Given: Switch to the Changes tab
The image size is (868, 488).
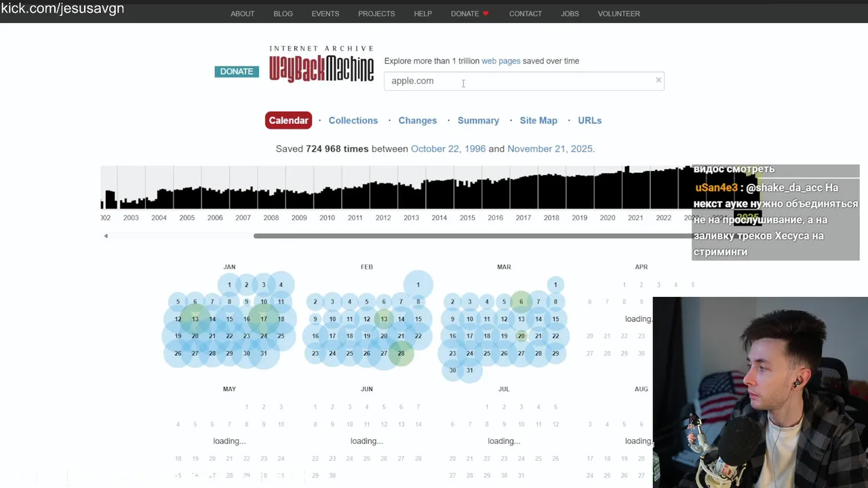Looking at the screenshot, I should pos(418,121).
